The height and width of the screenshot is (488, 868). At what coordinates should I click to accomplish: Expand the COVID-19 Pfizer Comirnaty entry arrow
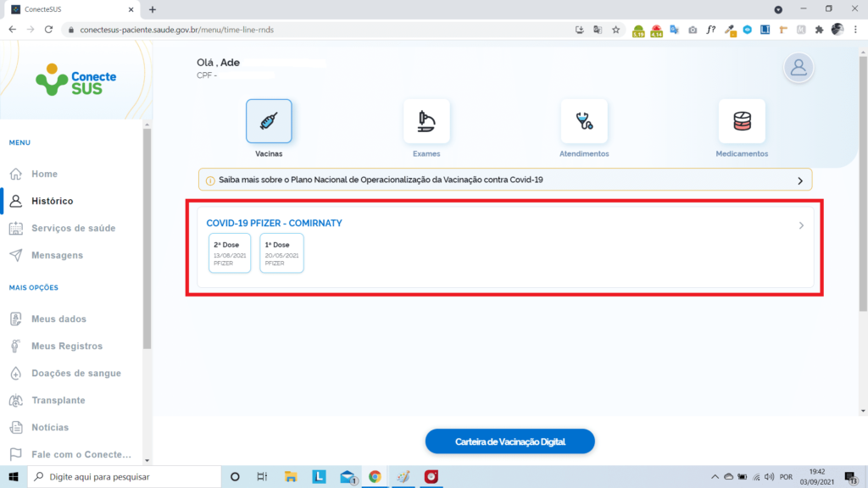802,225
